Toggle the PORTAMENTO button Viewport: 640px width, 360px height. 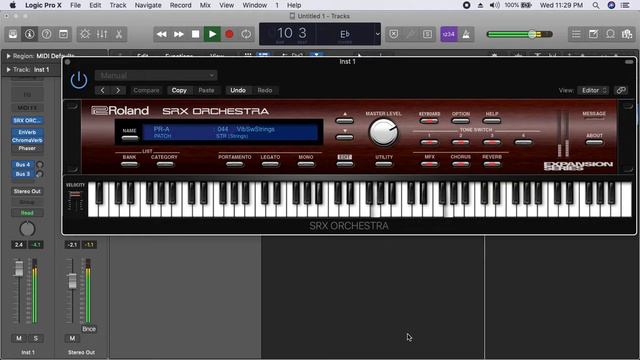click(x=235, y=164)
